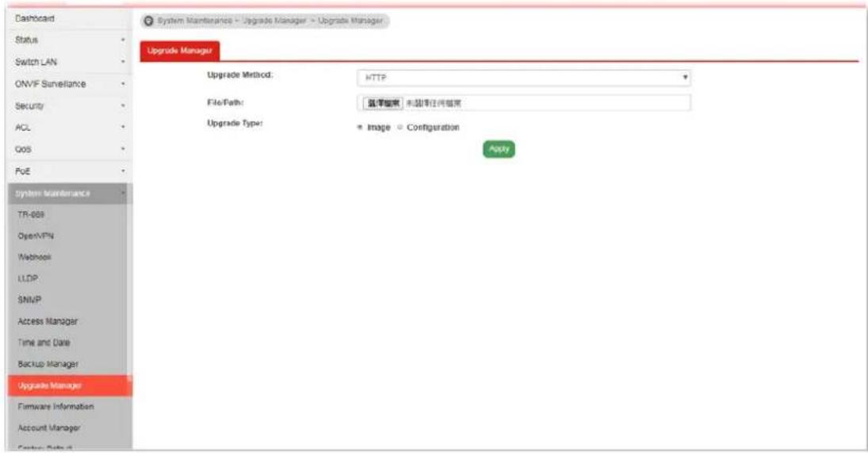Open the Account Manager page
This screenshot has width=868, height=453.
click(67, 428)
